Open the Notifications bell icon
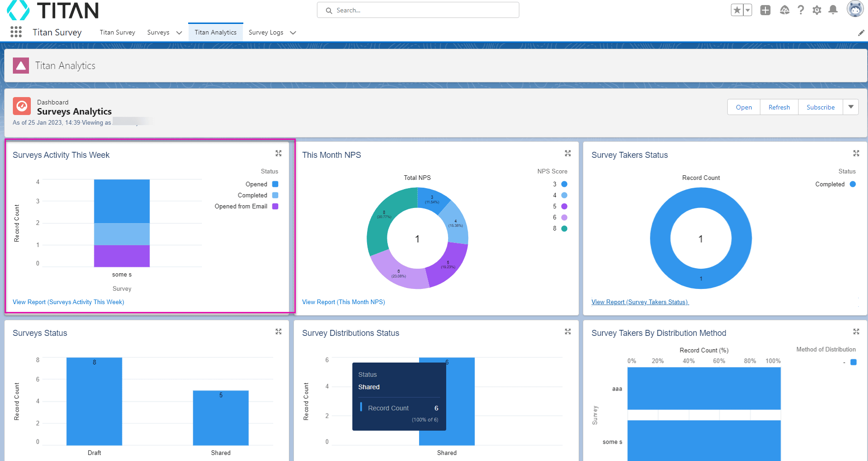The height and width of the screenshot is (461, 868). coord(833,10)
